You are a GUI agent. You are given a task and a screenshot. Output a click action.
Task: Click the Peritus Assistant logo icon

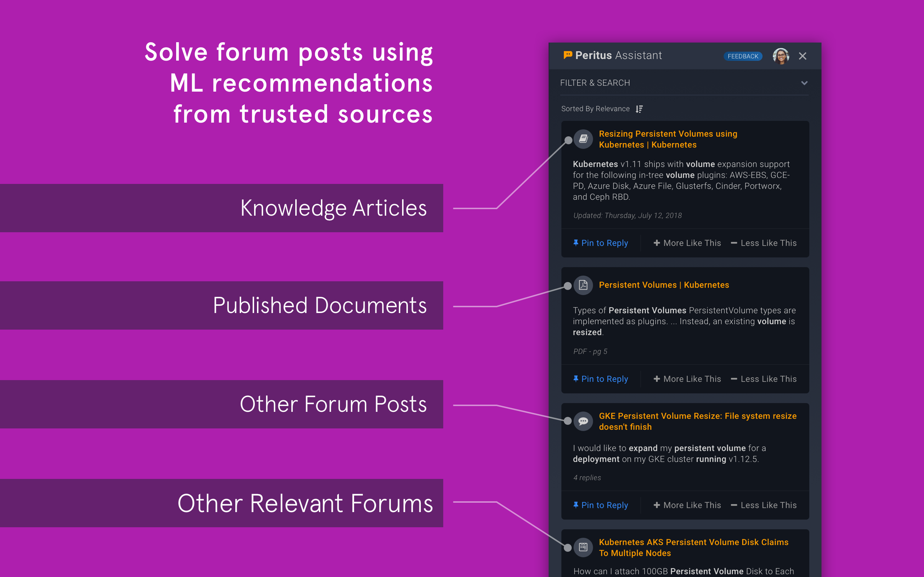[x=568, y=55]
